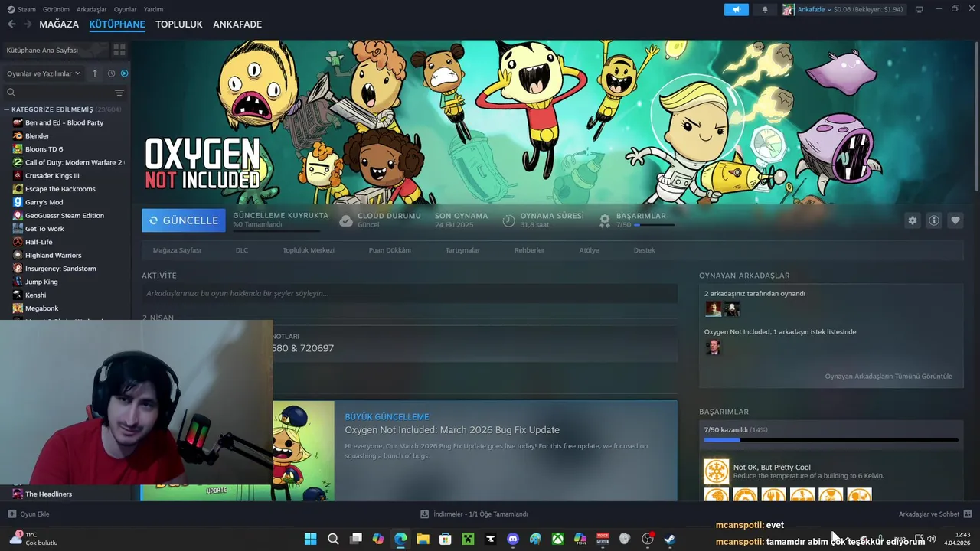Toggle the ready-to-play filter icon

124,73
